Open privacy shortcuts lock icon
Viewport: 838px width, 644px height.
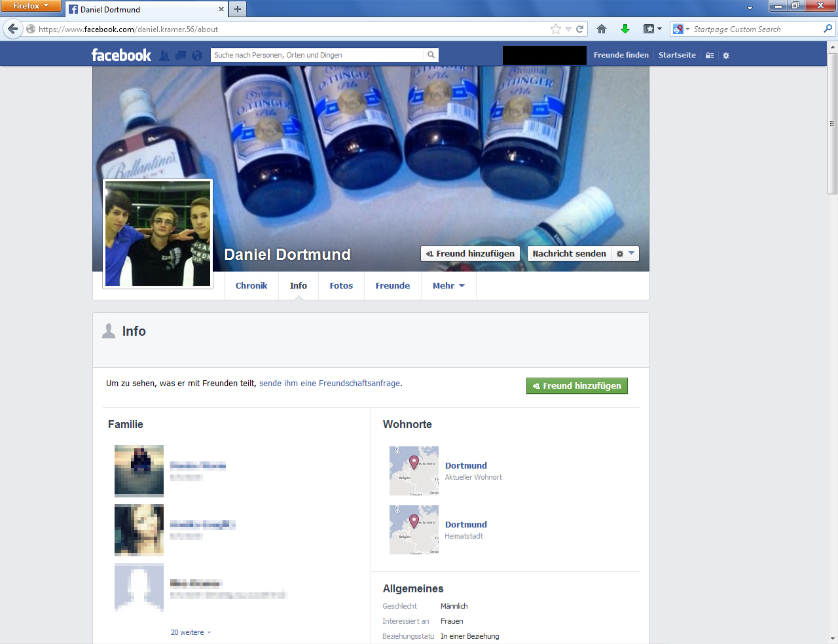(709, 56)
